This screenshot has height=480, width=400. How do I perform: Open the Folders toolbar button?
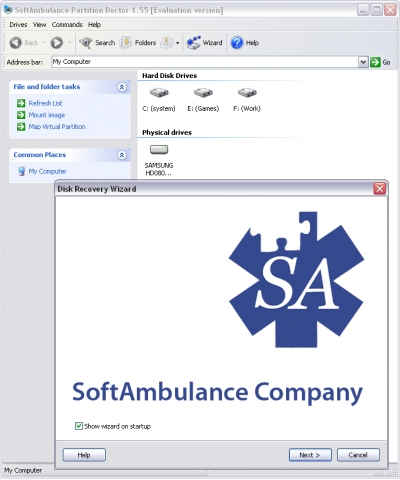[x=139, y=43]
